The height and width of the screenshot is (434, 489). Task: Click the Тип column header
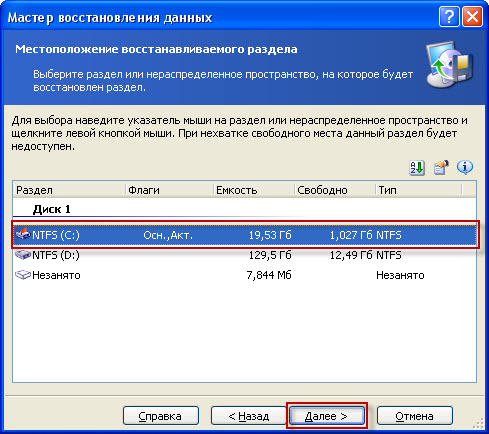(x=419, y=190)
